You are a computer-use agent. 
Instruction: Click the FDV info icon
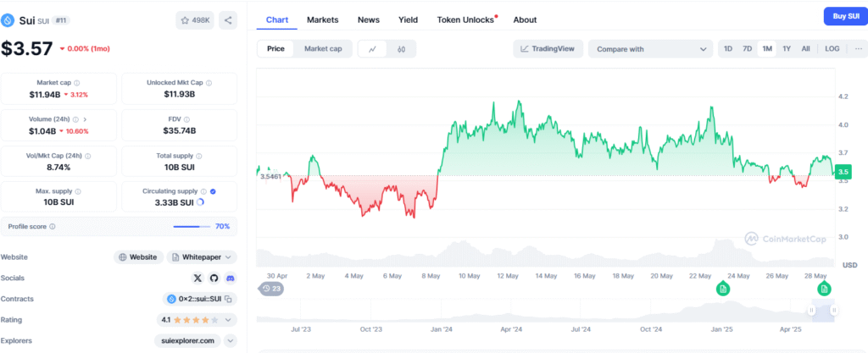(186, 119)
